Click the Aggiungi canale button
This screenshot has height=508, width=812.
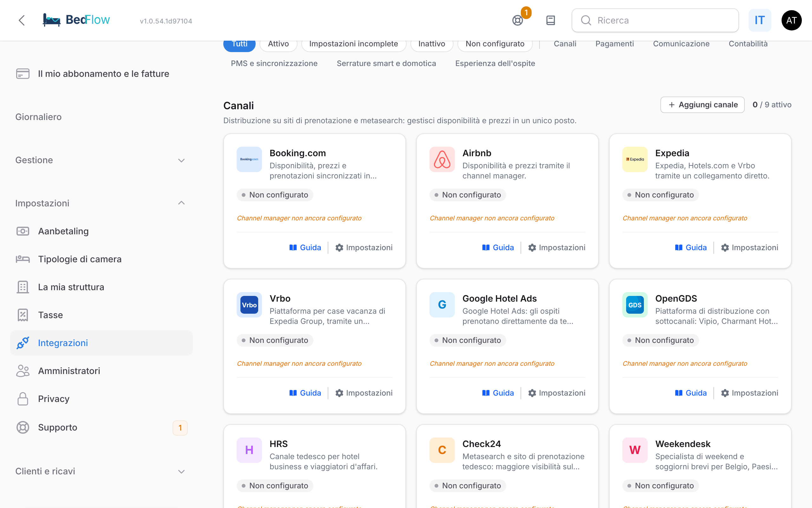[x=703, y=105]
